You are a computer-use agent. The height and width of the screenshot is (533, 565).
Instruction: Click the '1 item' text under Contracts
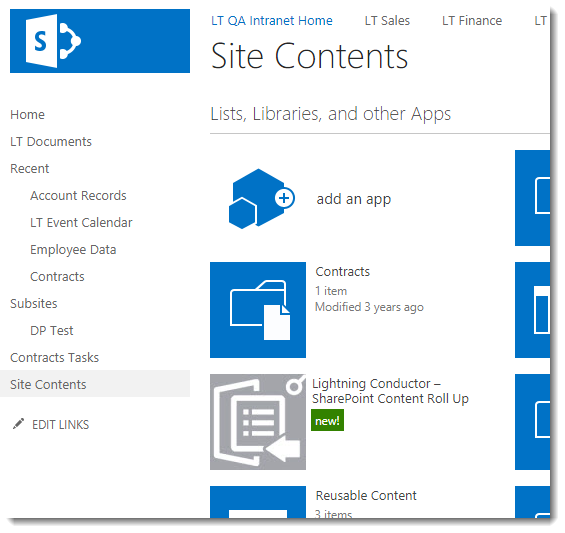(x=331, y=291)
